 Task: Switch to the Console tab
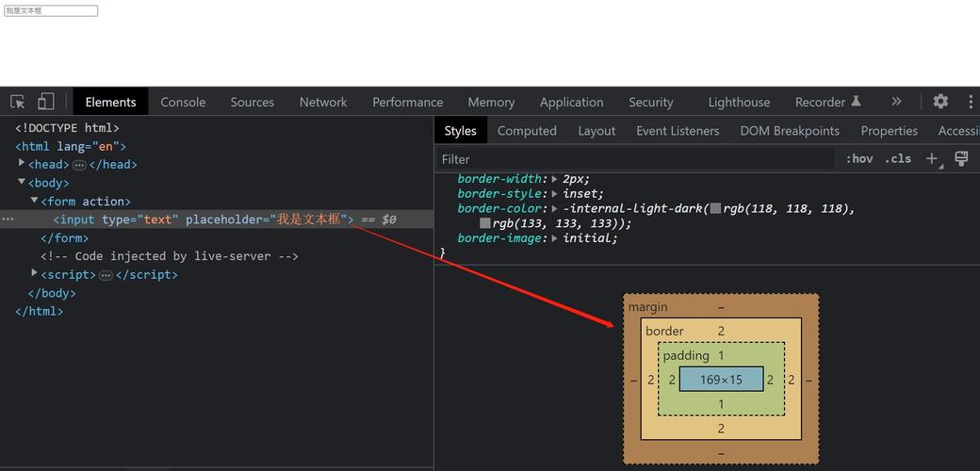click(x=183, y=102)
